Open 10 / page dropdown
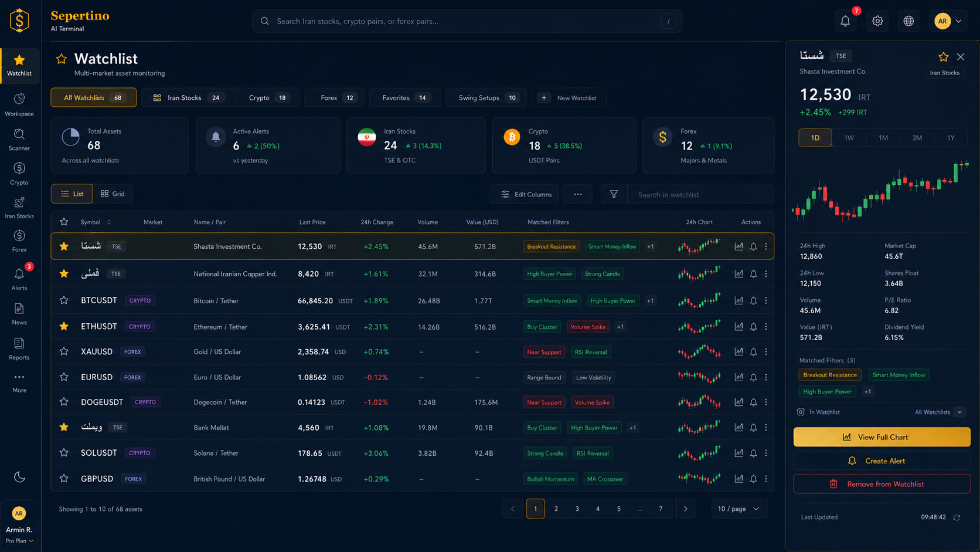 (739, 509)
